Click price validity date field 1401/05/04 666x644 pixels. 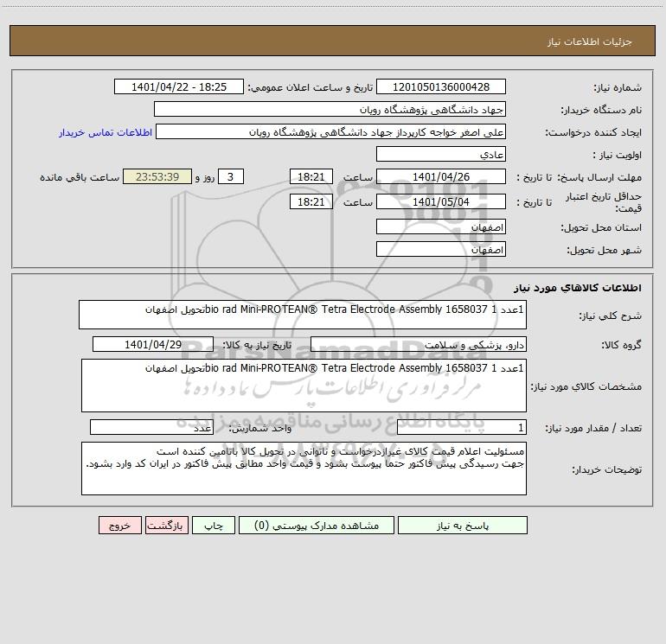coord(441,201)
